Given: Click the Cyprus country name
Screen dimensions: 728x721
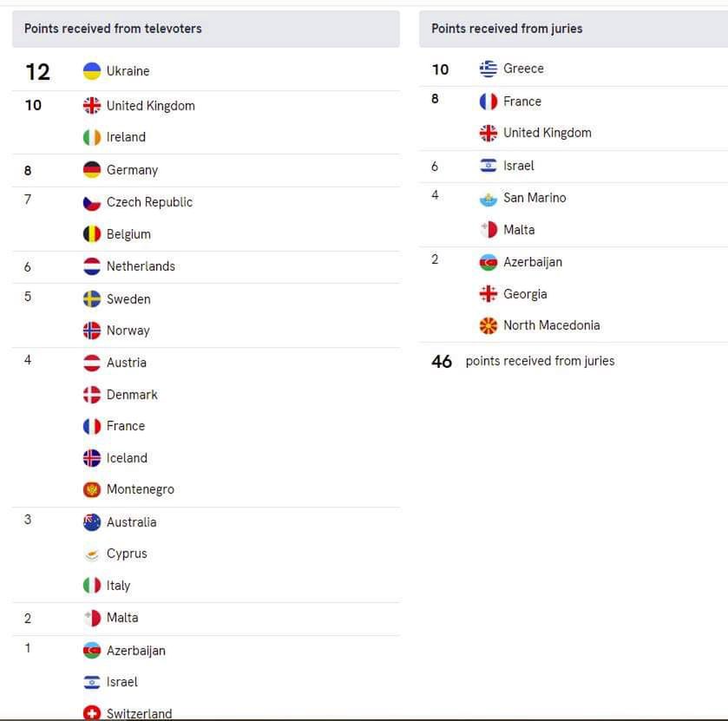Looking at the screenshot, I should (127, 554).
